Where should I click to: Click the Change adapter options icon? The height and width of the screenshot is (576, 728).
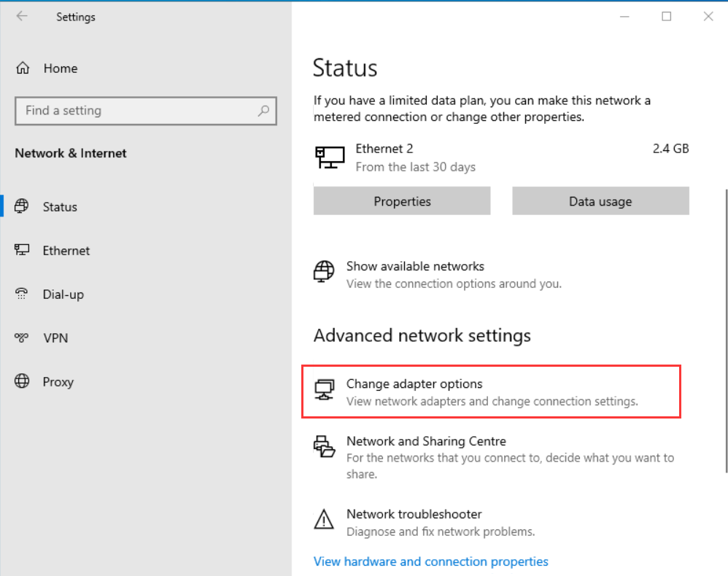click(x=324, y=389)
